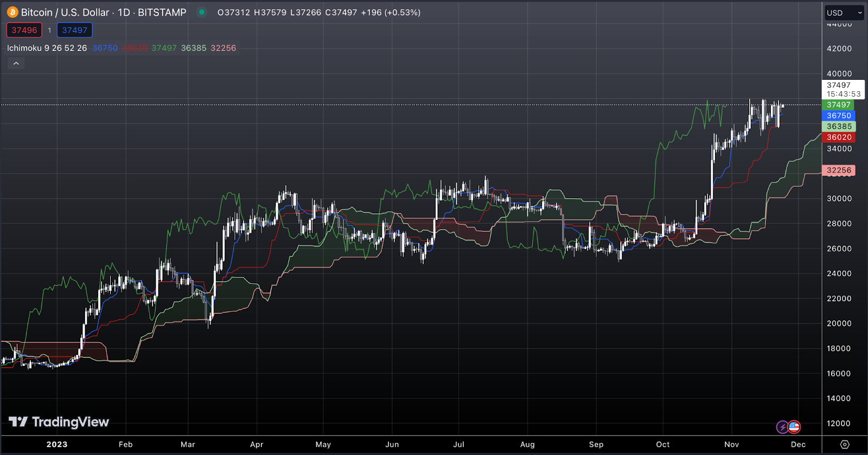This screenshot has height=455, width=868.
Task: Click pink 32256 value in Ichimoku legend
Action: tap(224, 48)
